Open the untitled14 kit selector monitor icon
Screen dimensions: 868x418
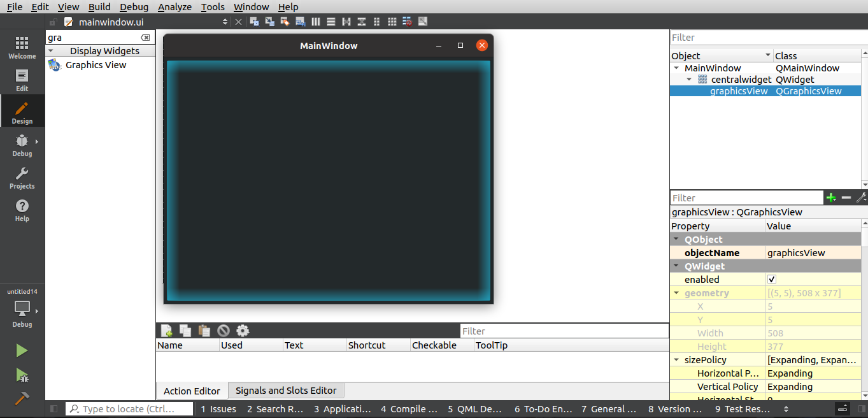(22, 308)
